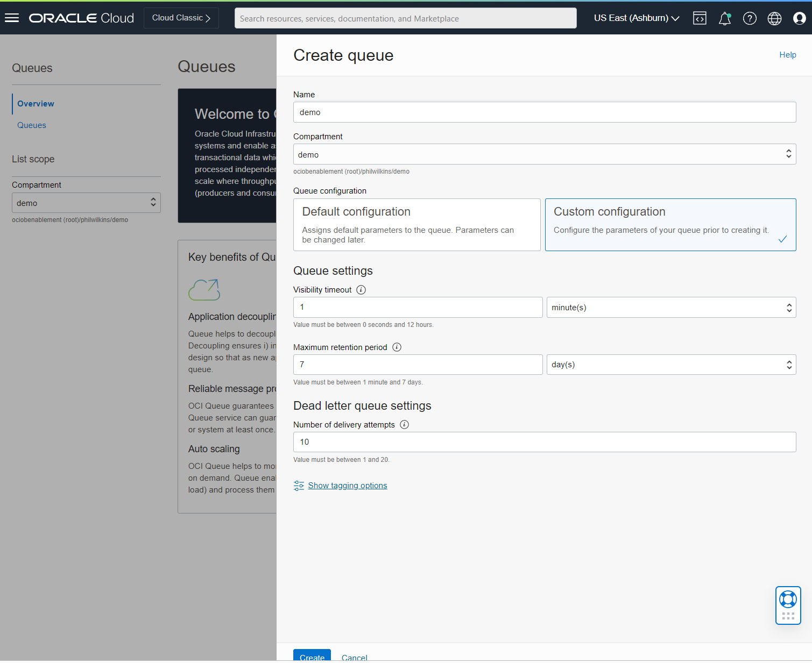The width and height of the screenshot is (812, 663).
Task: Show tagging options
Action: click(347, 485)
